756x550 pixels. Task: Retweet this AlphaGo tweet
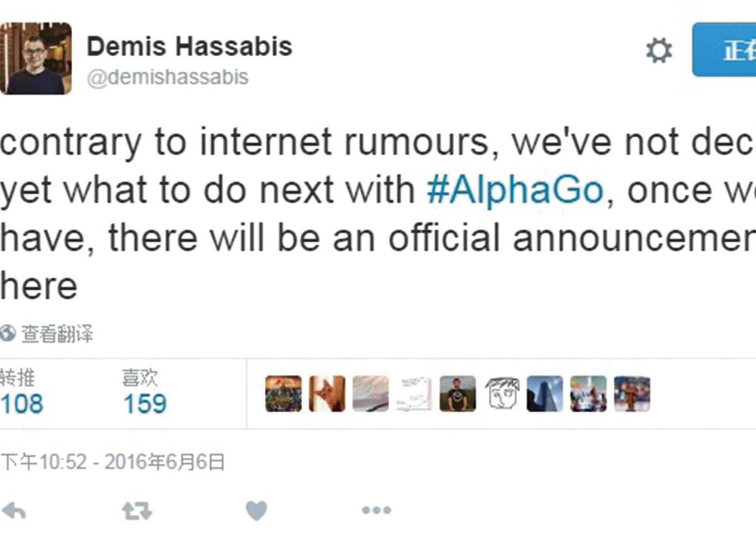coord(137,511)
